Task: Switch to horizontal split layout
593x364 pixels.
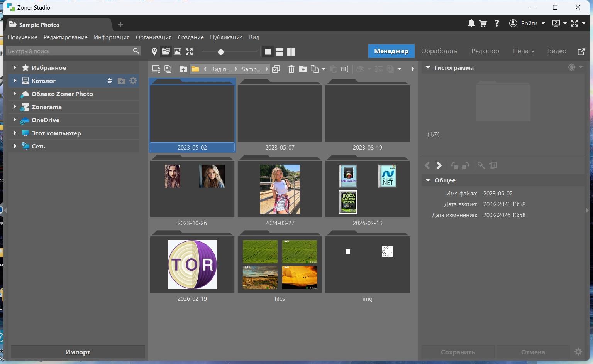Action: coord(280,52)
